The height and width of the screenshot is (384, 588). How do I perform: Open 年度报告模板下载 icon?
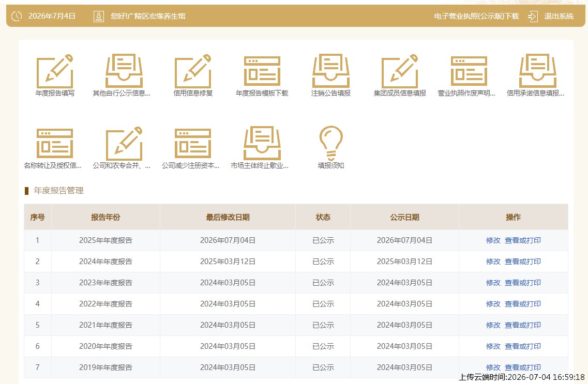(x=262, y=71)
